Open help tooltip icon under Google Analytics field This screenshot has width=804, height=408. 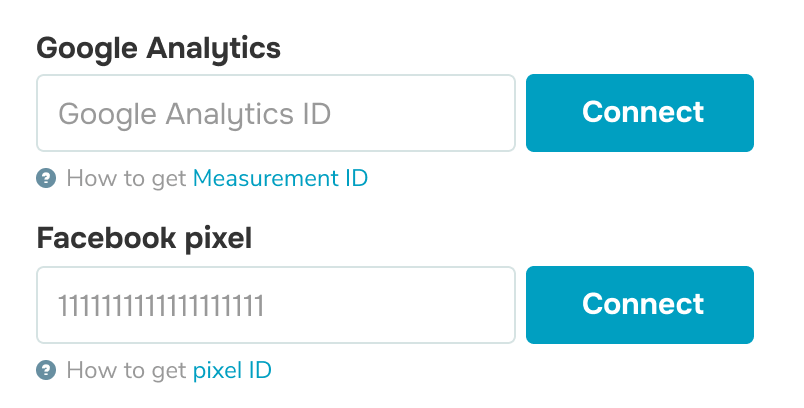(46, 178)
